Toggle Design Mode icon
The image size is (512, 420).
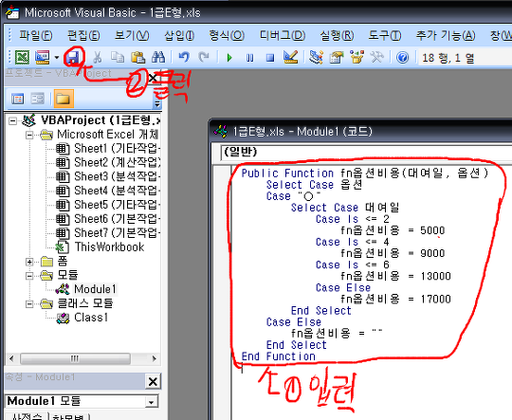291,58
